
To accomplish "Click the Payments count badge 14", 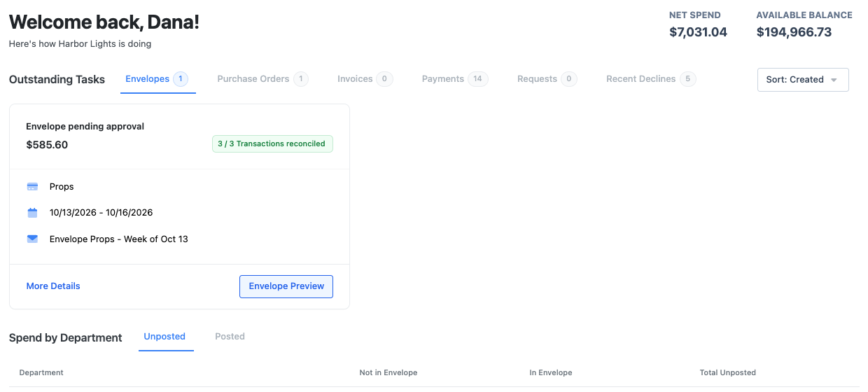I will tap(477, 79).
